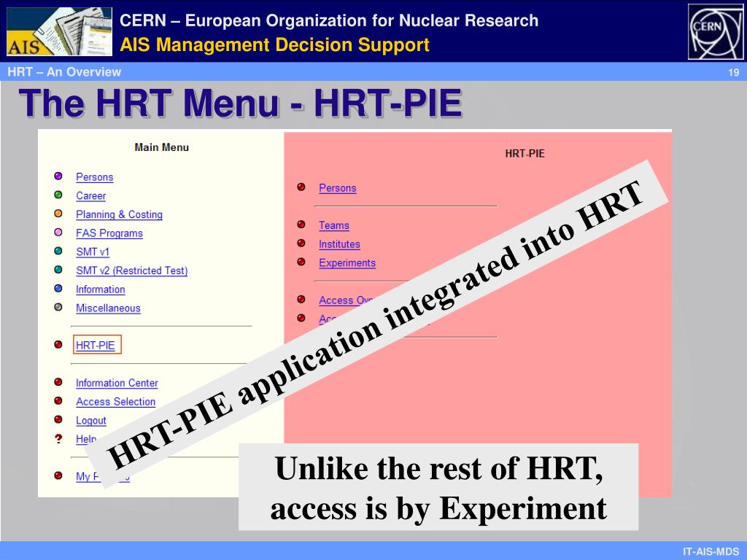Open the Teams link
Image resolution: width=747 pixels, height=560 pixels.
point(334,225)
